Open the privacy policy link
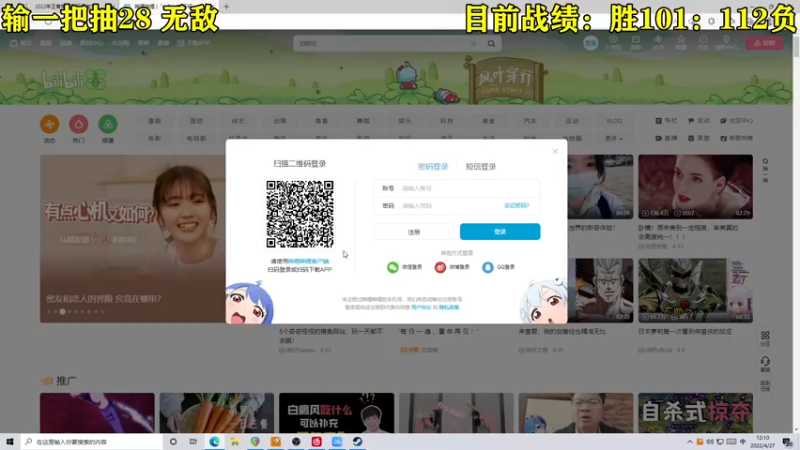This screenshot has height=450, width=800. pos(449,307)
